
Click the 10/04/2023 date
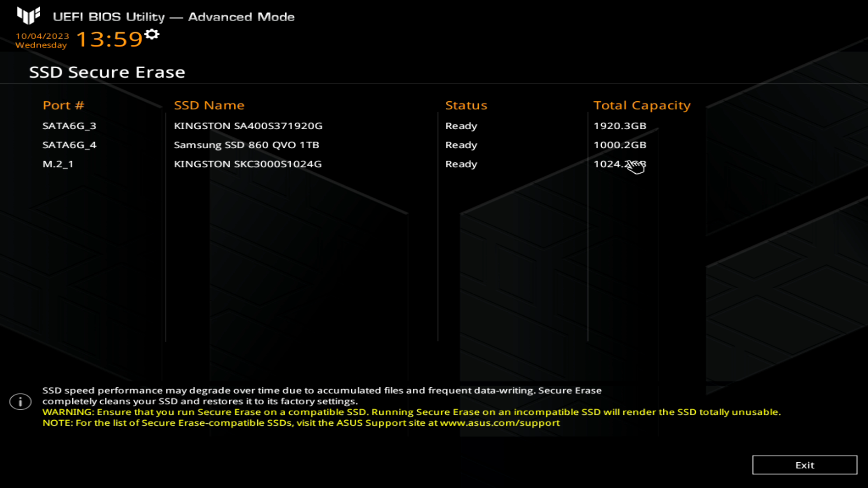click(42, 36)
